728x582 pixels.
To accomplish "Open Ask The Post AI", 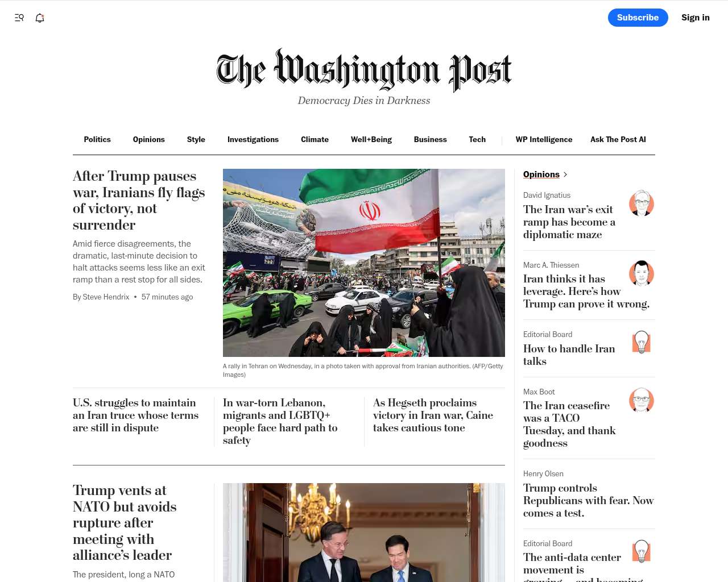I will pos(618,139).
